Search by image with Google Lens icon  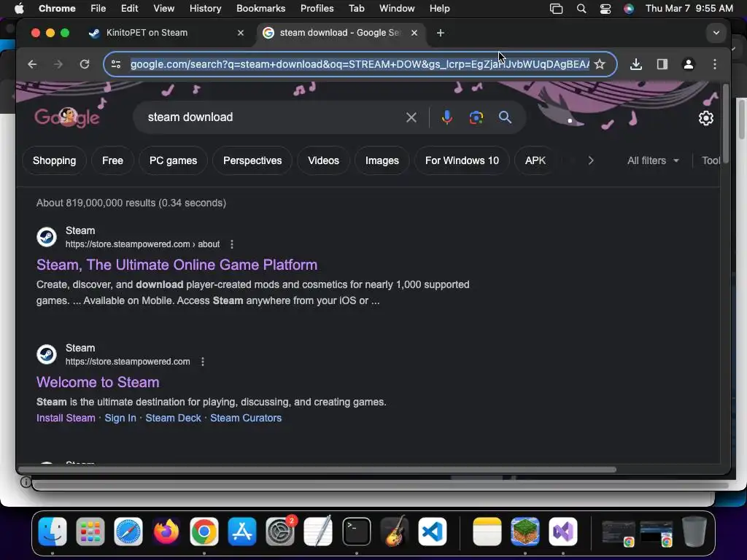[476, 117]
